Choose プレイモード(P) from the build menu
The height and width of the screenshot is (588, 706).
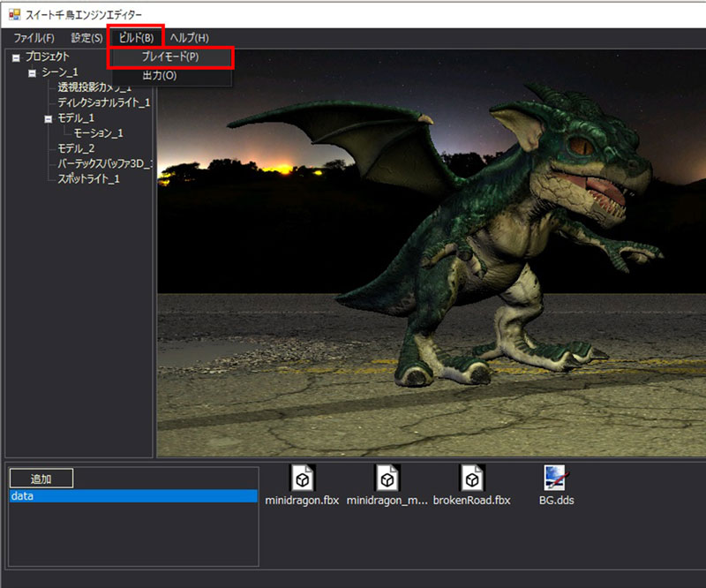[170, 57]
